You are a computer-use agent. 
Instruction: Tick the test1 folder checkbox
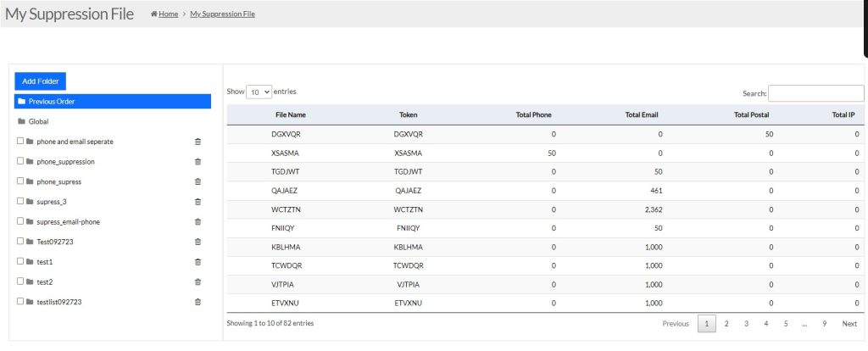[x=20, y=261]
